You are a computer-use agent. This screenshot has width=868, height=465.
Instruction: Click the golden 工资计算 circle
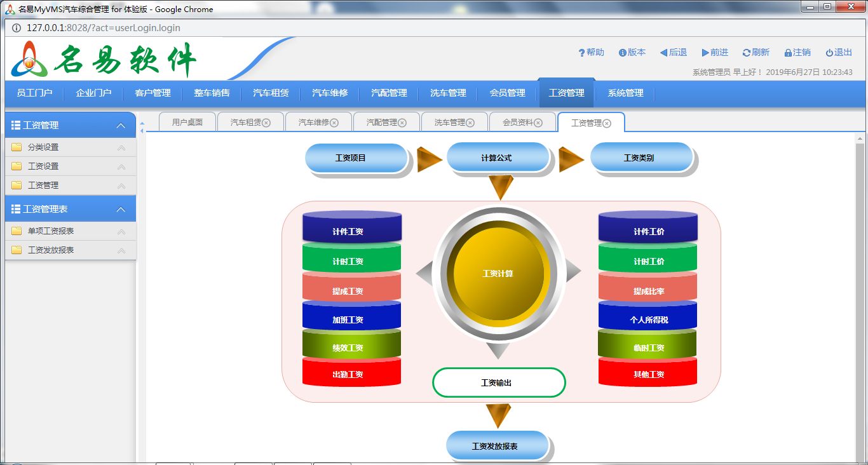point(498,274)
